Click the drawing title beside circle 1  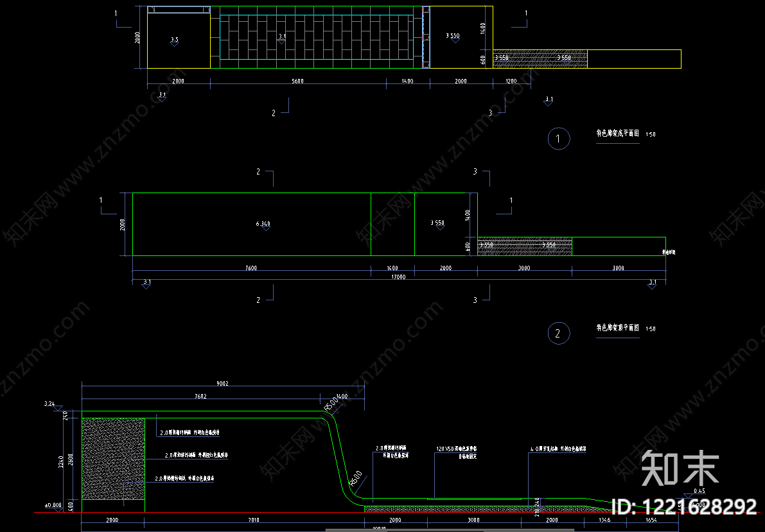click(x=618, y=133)
